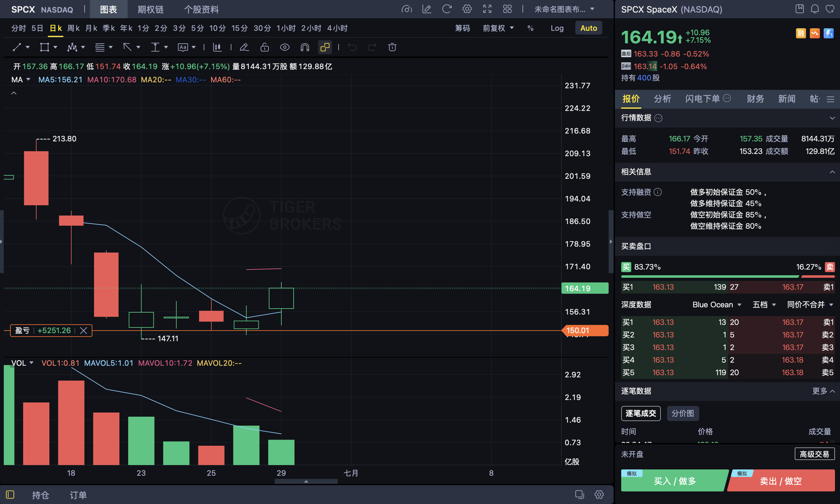Viewport: 840px width, 504px height.
Task: Open the 未命名图表布局 layout dropdown
Action: (564, 9)
